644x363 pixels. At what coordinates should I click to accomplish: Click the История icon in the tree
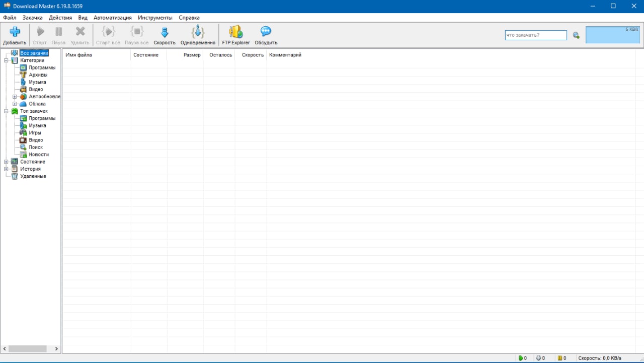[15, 169]
